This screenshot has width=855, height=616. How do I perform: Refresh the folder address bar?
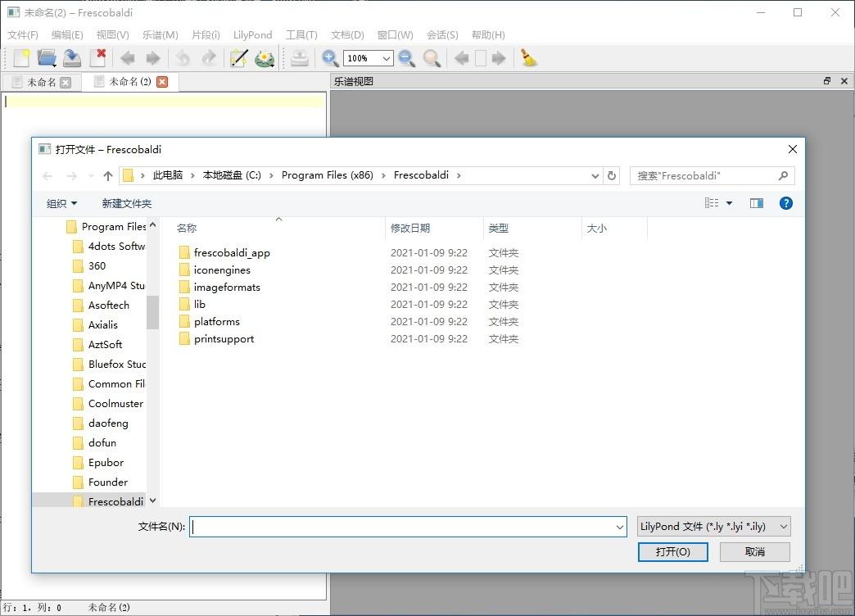(612, 175)
